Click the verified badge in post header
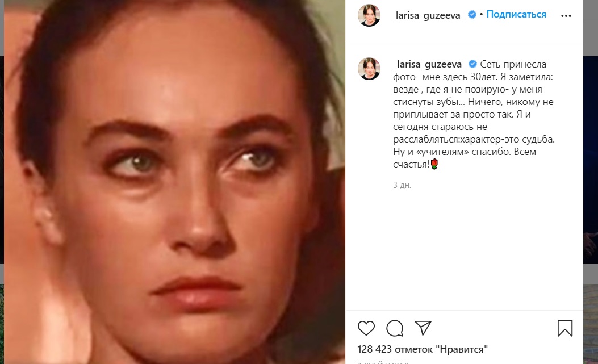 tap(472, 15)
